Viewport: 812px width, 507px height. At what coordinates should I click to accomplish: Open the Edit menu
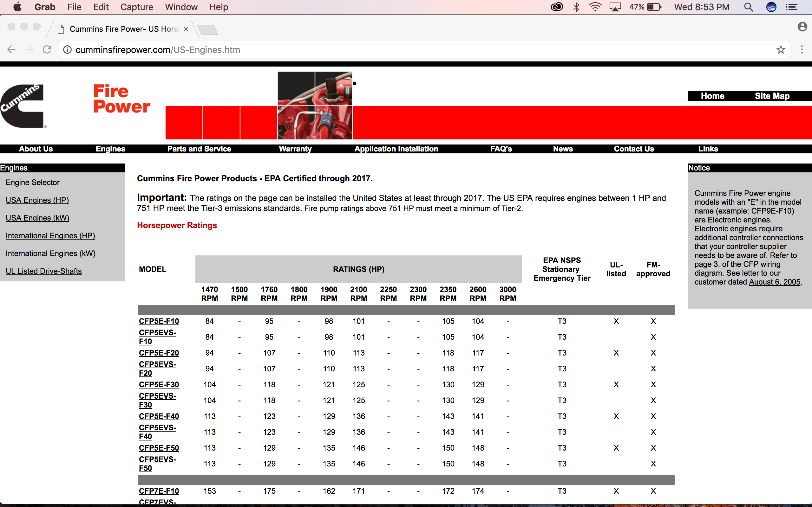pyautogui.click(x=101, y=7)
